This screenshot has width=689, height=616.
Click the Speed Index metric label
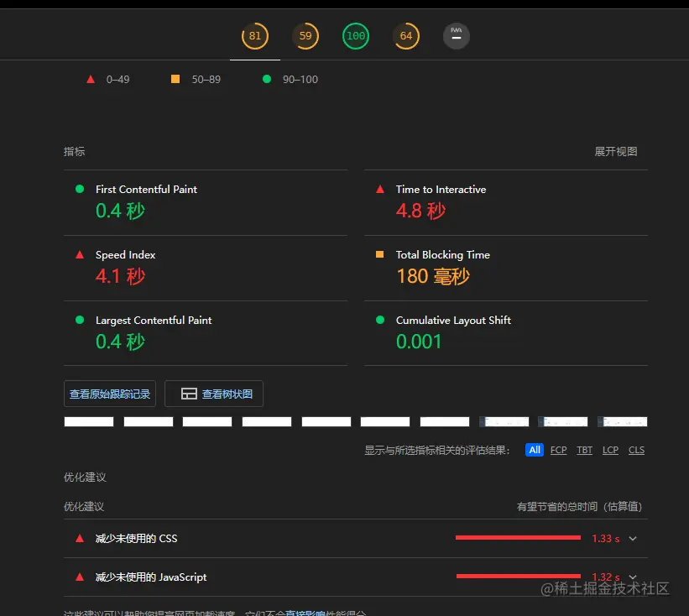125,255
